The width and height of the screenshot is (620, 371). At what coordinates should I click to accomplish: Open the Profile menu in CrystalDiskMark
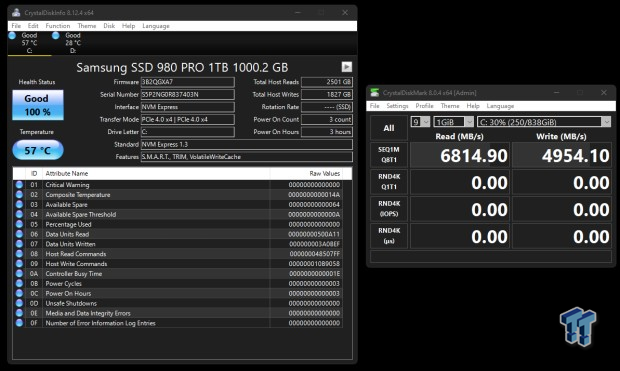pos(424,106)
